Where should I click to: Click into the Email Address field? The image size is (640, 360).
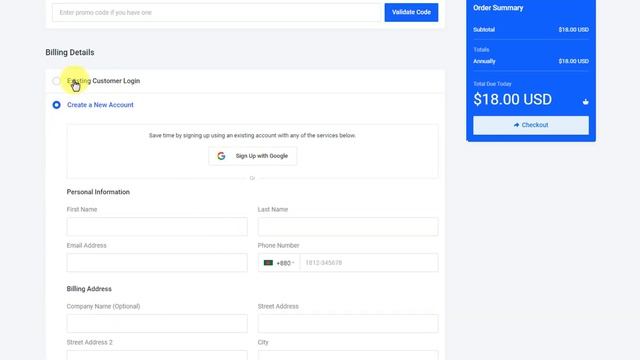coord(157,263)
